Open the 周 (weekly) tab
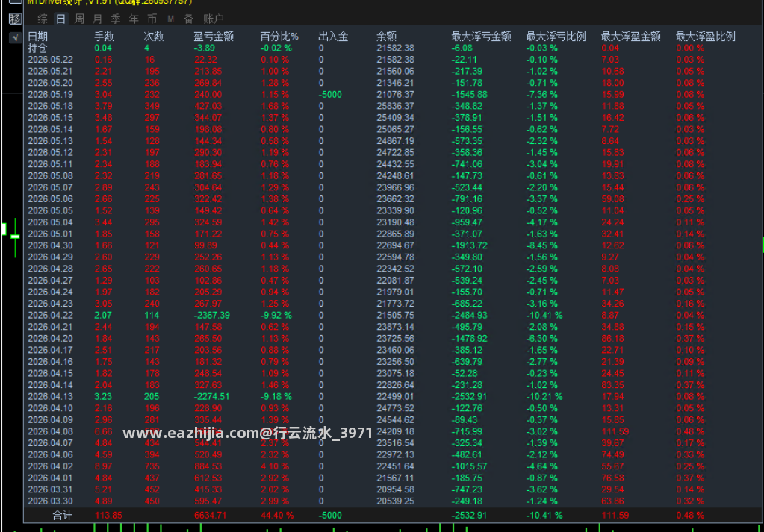The height and width of the screenshot is (532, 764). [x=79, y=19]
